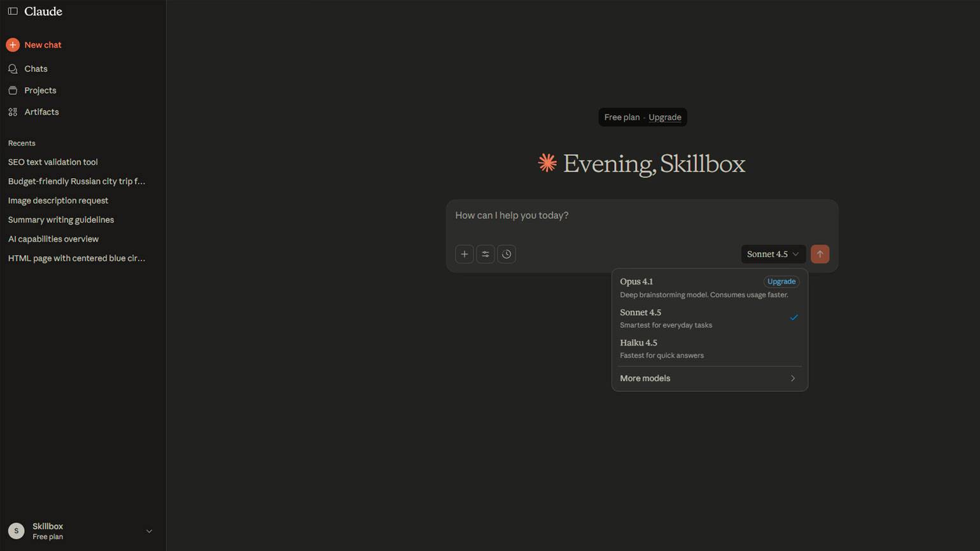The image size is (980, 551).
Task: Open the search and tools sliders icon
Action: [x=486, y=255]
